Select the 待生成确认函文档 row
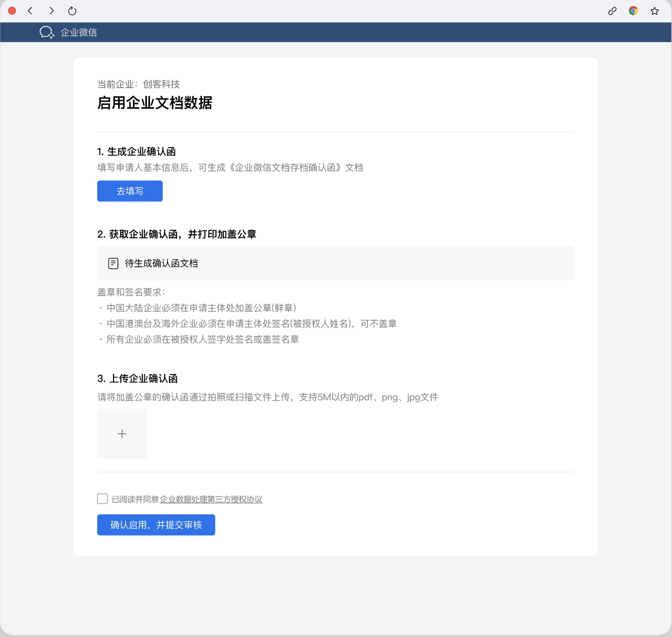Image resolution: width=672 pixels, height=637 pixels. (x=336, y=263)
